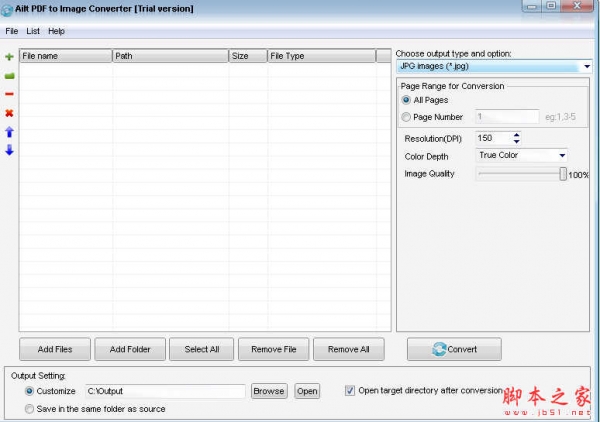Decrease the Resolution DPI with down arrow
This screenshot has height=422, width=600.
coord(517,142)
